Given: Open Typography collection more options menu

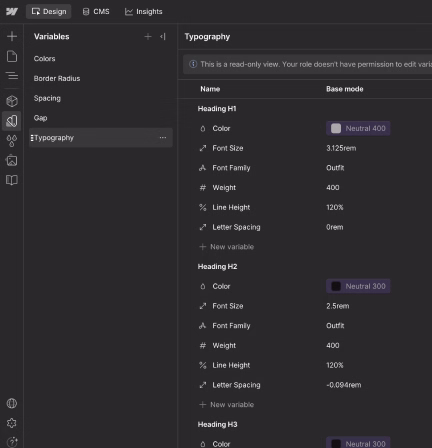Looking at the screenshot, I should 163,138.
